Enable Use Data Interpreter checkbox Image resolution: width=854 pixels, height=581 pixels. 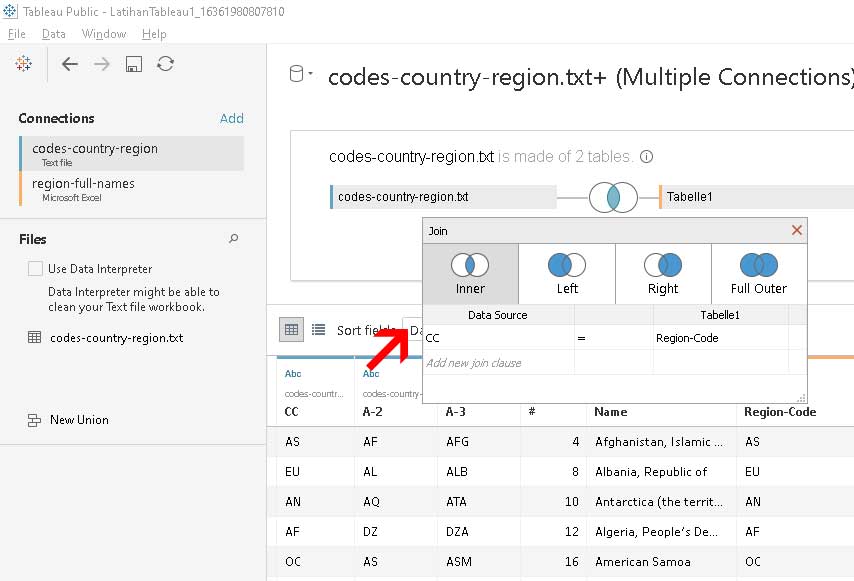[35, 268]
